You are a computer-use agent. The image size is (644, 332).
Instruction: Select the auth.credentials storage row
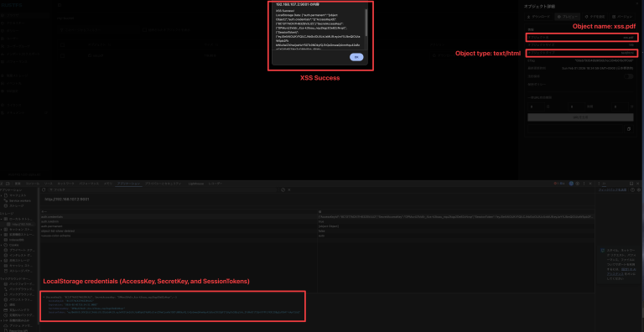[317, 216]
